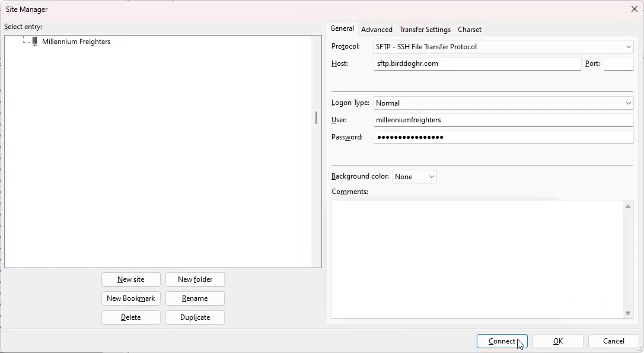Screen dimensions: 644x353
Task: Delete the selected site
Action: pyautogui.click(x=131, y=317)
